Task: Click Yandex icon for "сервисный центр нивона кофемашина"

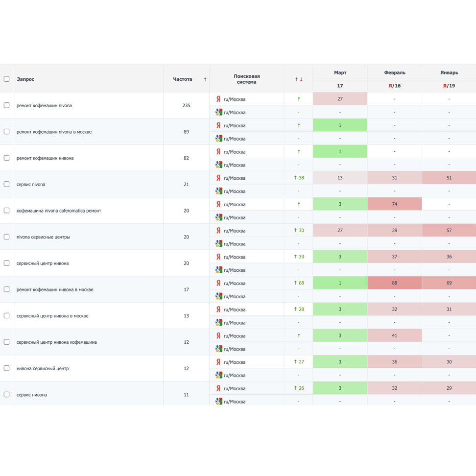Action: [218, 336]
